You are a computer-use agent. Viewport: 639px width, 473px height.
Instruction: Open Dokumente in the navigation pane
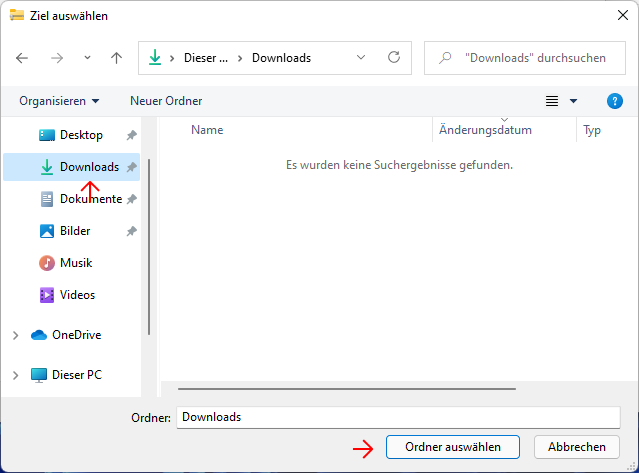pos(91,199)
